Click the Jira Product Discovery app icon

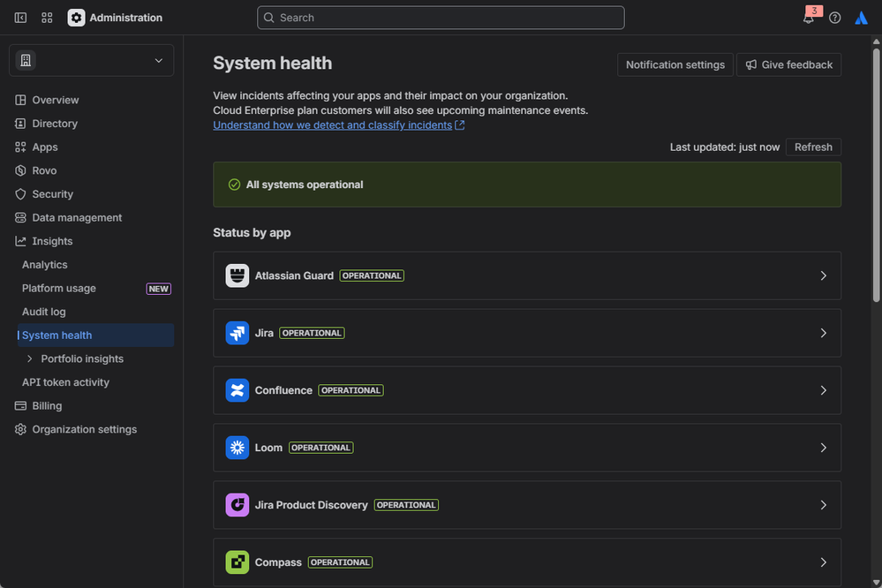pos(237,505)
